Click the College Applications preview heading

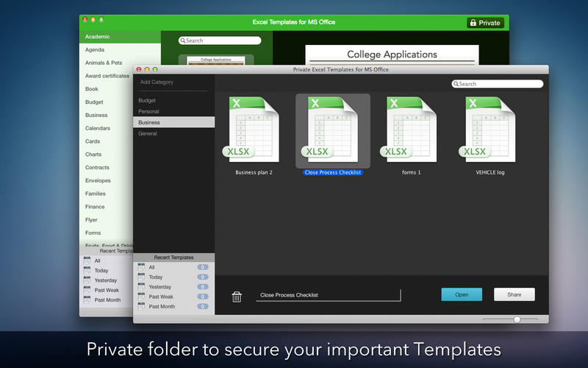392,54
